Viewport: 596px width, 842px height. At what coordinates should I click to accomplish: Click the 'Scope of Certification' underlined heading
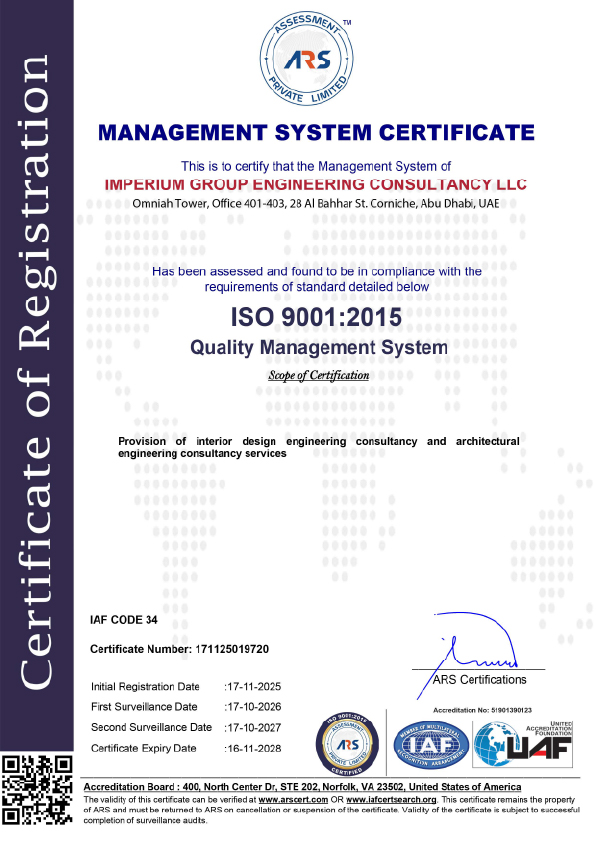click(x=319, y=375)
